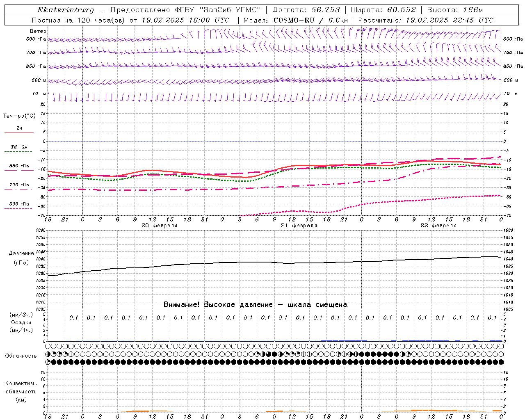Click the dashed line sample under 'Td 2м' legend
The image size is (525, 420).
pos(19,152)
